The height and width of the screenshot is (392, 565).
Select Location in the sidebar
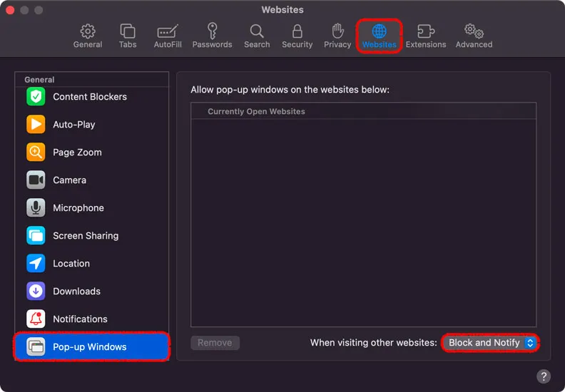click(92, 263)
